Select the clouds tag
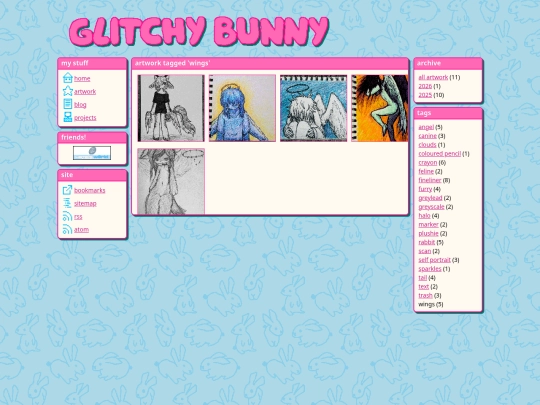The image size is (540, 405). [427, 145]
